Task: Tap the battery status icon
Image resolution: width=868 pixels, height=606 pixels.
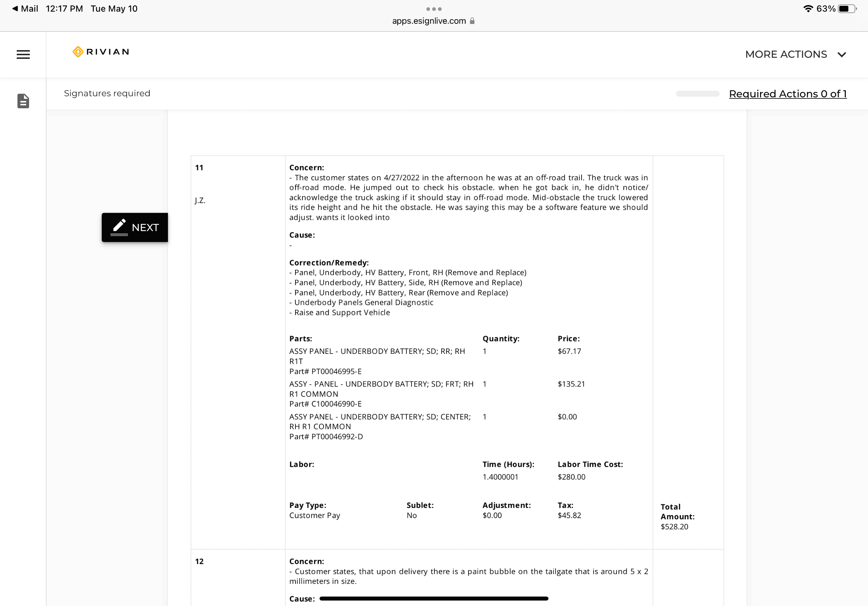Action: [847, 9]
